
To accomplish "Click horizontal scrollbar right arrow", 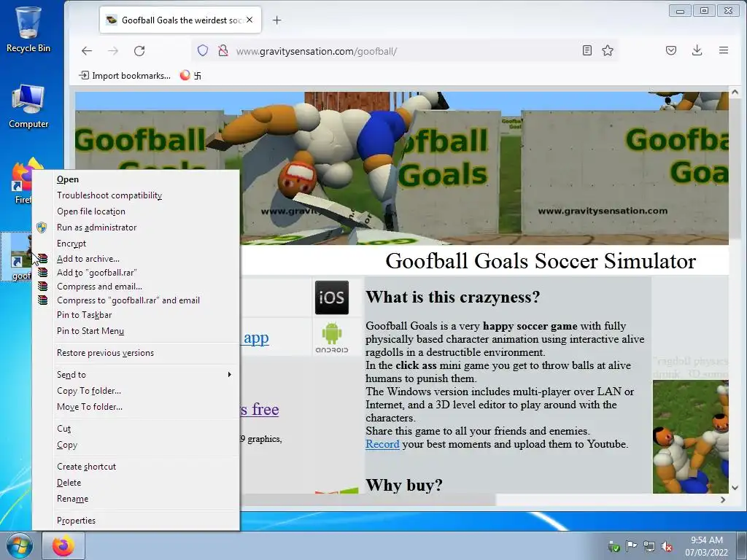I will [x=723, y=499].
